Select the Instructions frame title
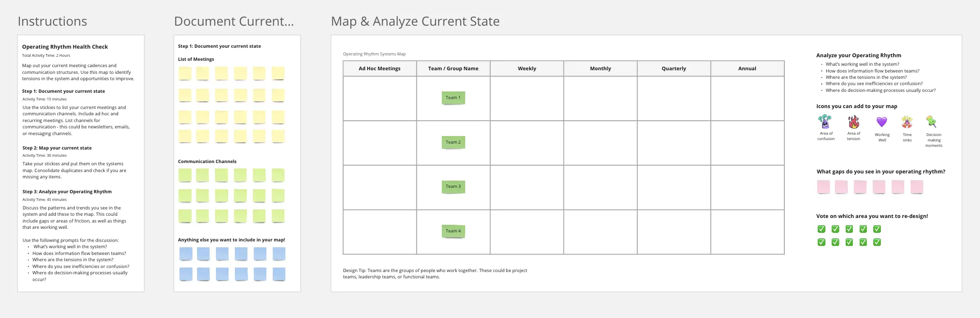The width and height of the screenshot is (980, 318). coord(52,21)
